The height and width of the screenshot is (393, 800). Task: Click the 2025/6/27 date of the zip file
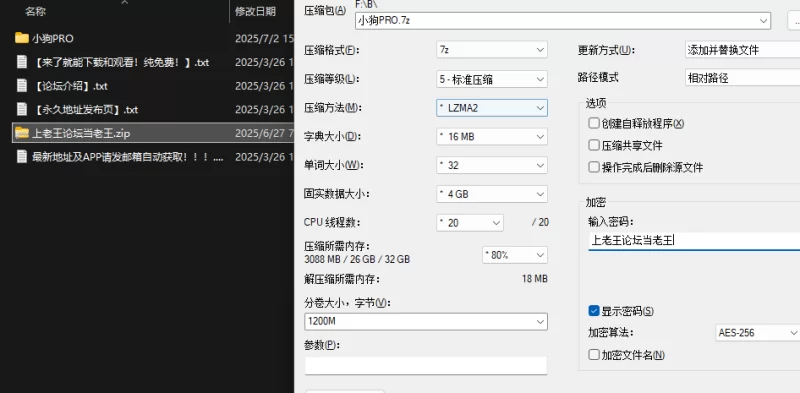pos(264,133)
